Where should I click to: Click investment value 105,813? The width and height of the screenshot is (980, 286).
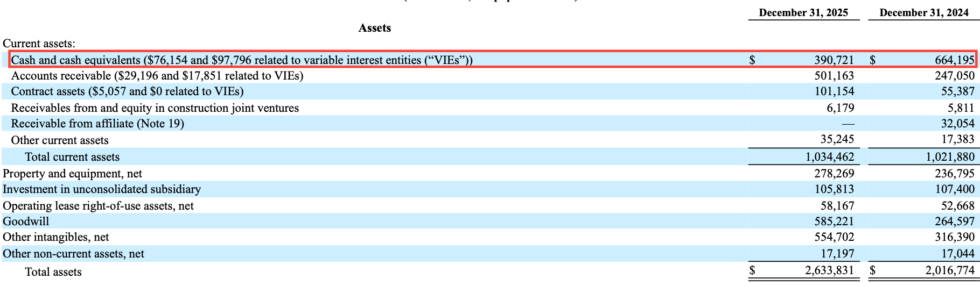(834, 189)
